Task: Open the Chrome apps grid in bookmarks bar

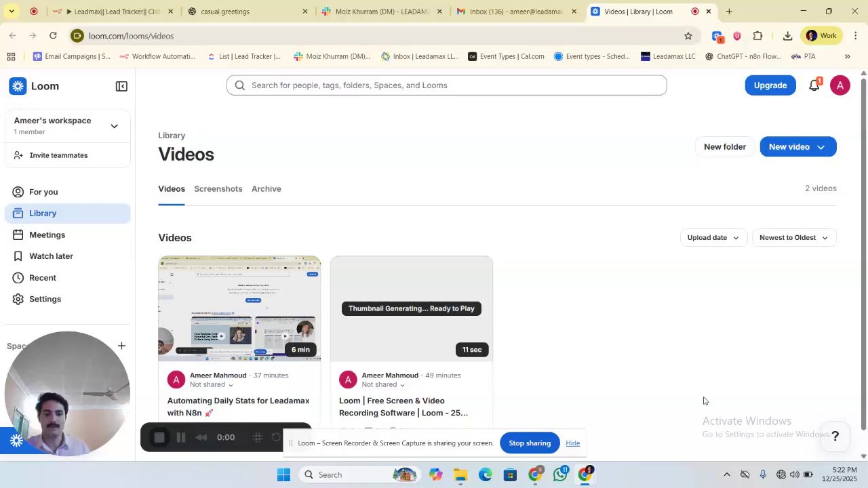Action: (x=11, y=57)
